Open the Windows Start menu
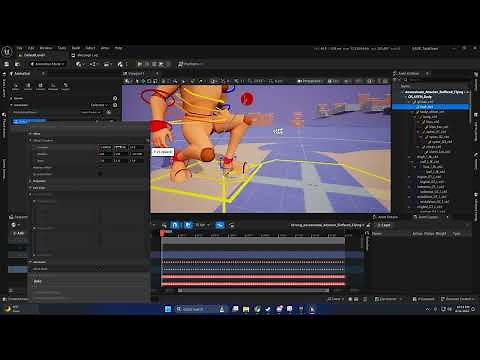 point(168,309)
